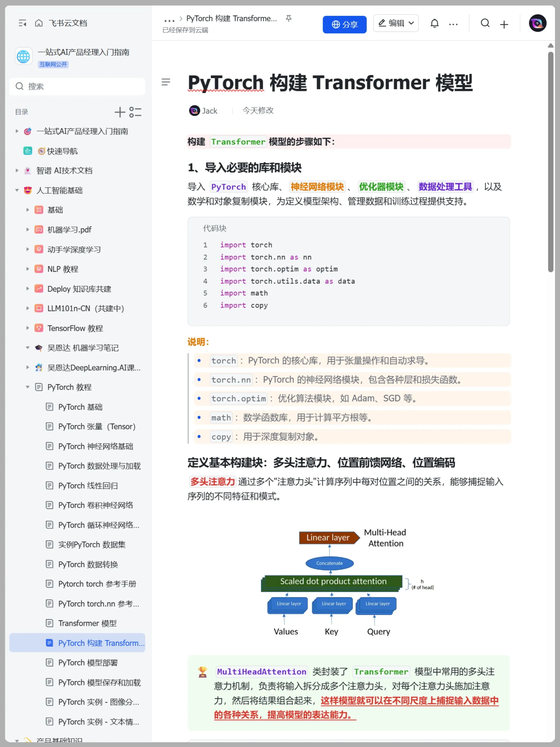Click the blue 分享 button
The height and width of the screenshot is (747, 560).
(344, 24)
